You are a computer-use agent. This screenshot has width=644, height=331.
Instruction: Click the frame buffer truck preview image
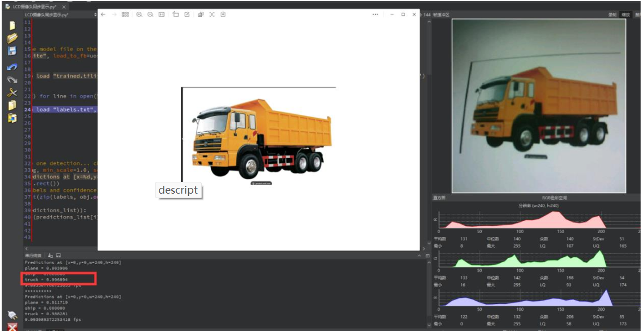coord(539,106)
